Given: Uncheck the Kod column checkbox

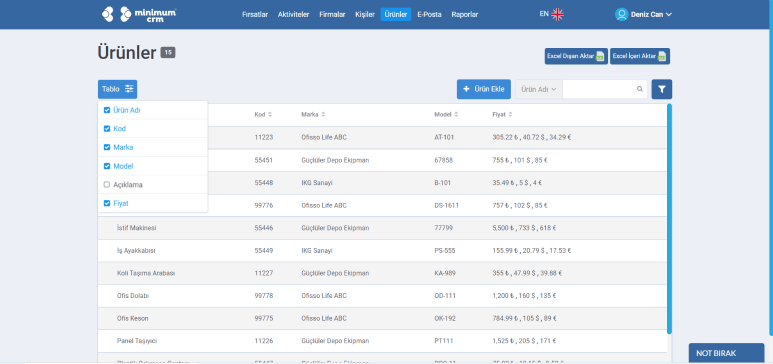Looking at the screenshot, I should click(107, 129).
